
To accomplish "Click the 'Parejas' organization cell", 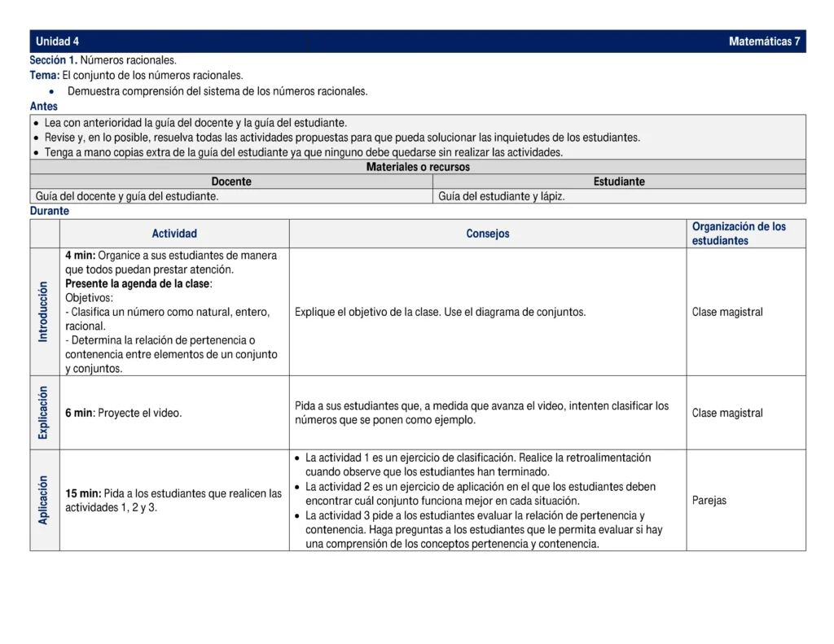I will tap(709, 500).
